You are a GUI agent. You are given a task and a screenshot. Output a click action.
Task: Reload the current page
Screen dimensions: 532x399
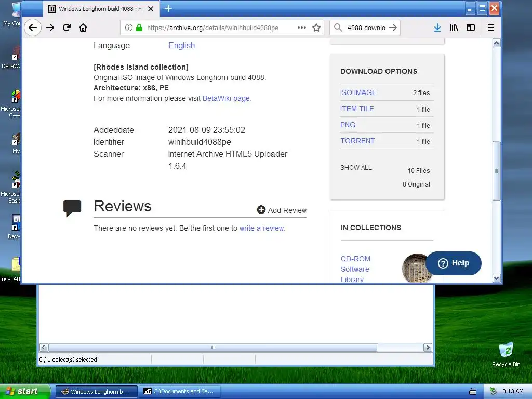click(x=66, y=28)
